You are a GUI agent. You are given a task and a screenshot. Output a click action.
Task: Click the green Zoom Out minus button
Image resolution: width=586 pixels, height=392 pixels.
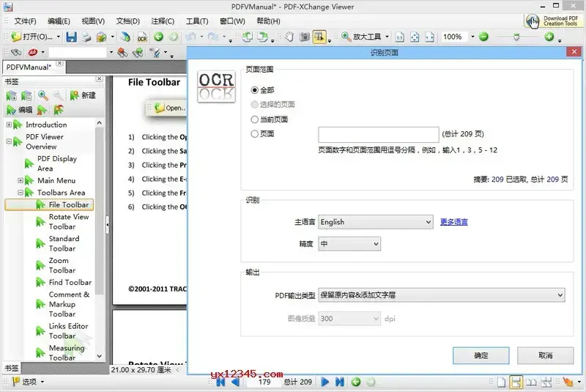(483, 37)
